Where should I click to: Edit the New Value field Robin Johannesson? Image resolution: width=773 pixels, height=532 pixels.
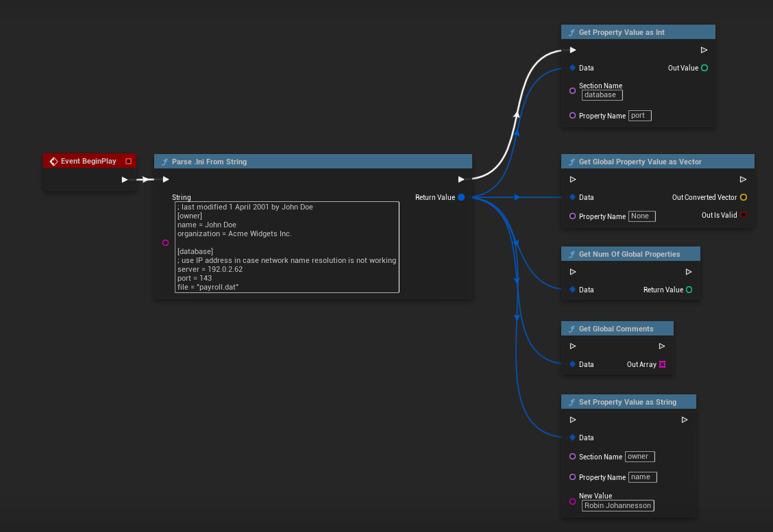tap(618, 506)
